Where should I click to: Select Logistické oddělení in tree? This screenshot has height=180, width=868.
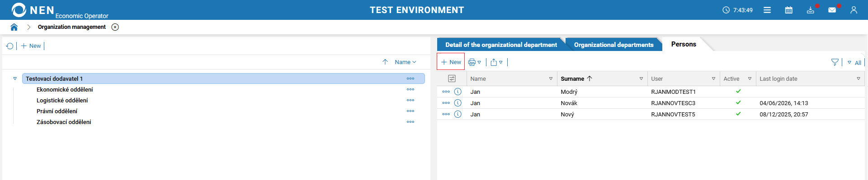click(x=62, y=101)
